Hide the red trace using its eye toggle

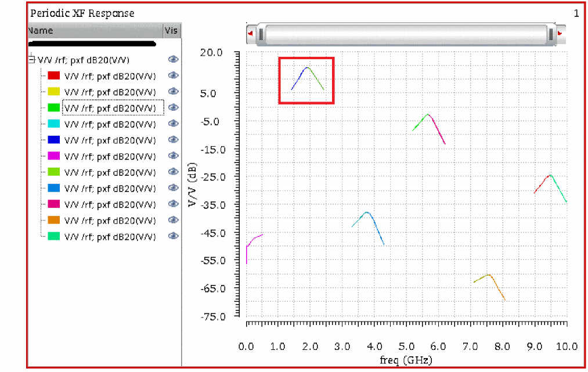tap(173, 75)
